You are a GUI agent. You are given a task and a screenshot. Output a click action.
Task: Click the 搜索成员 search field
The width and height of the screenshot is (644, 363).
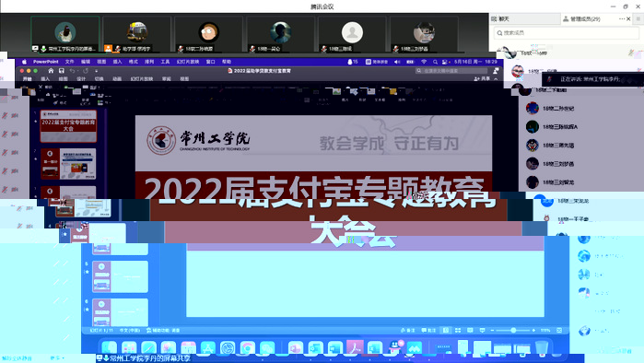tap(566, 33)
